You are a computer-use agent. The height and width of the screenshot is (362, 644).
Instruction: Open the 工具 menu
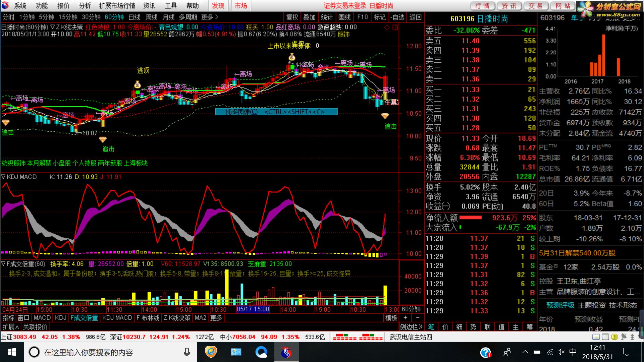point(171,6)
